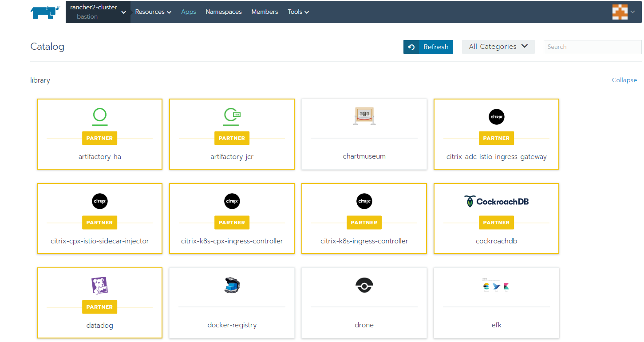Image resolution: width=644 pixels, height=342 pixels.
Task: Expand the Resources menu
Action: tap(153, 12)
